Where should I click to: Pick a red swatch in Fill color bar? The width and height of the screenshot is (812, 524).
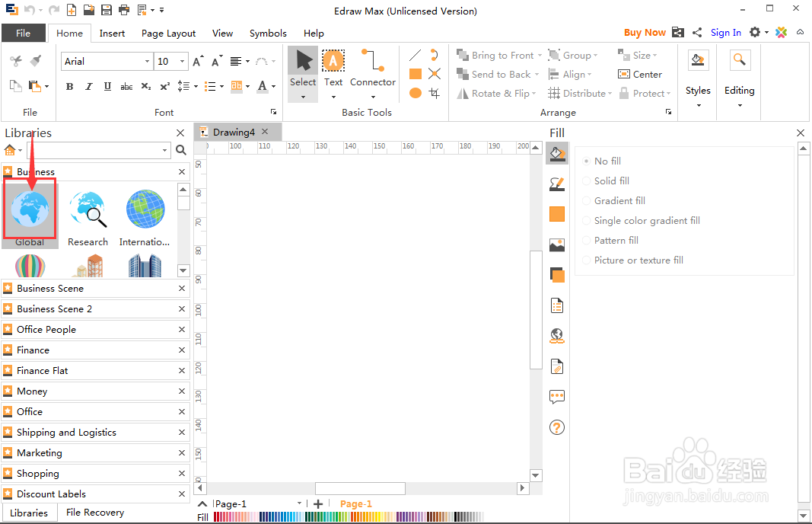215,516
